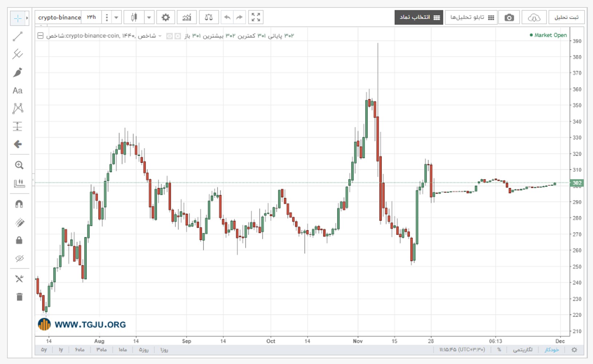Click the ثبت تحلیل button
This screenshot has height=364, width=593.
[x=566, y=17]
